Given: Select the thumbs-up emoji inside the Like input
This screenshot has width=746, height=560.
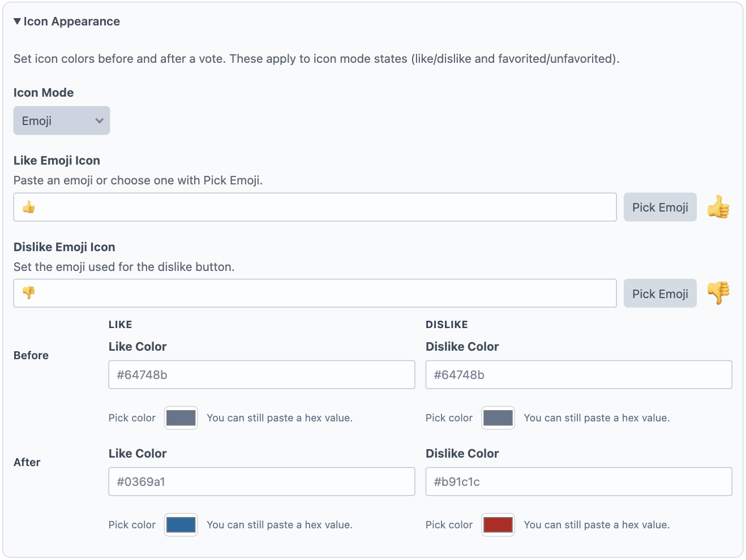Looking at the screenshot, I should pos(28,207).
